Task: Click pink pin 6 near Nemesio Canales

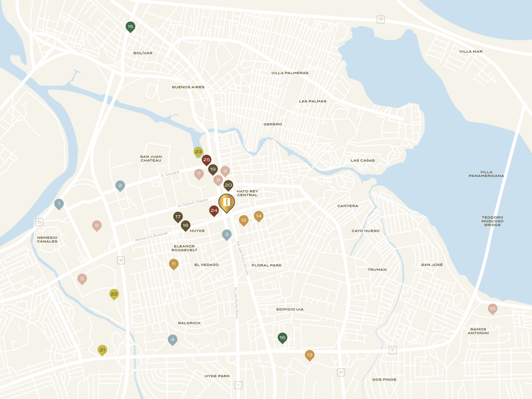Action: pos(97,225)
